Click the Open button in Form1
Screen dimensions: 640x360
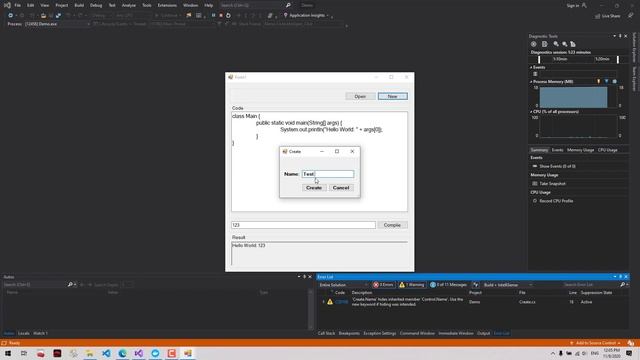click(x=360, y=96)
